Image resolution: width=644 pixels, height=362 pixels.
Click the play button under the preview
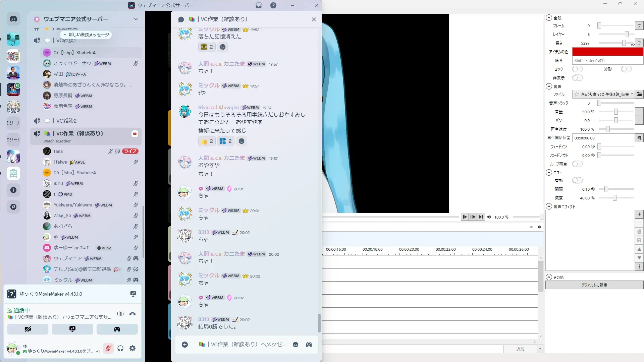pos(465,217)
